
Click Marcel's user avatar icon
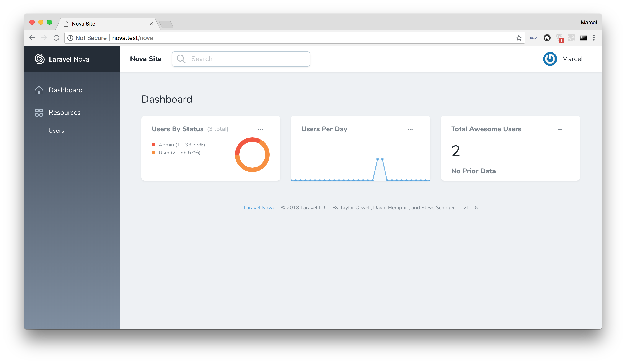click(550, 59)
